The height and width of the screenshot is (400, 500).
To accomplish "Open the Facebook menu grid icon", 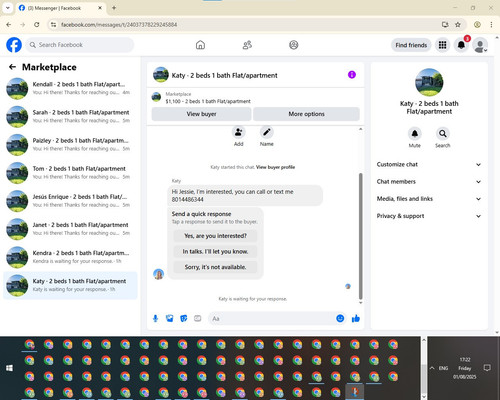I will point(442,45).
